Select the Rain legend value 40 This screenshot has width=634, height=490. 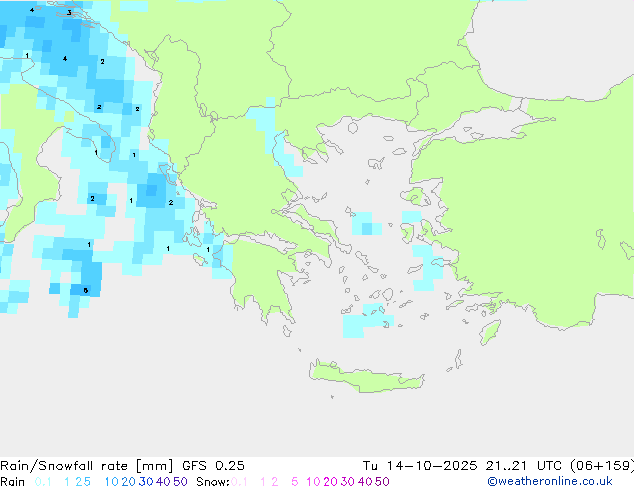[x=163, y=482]
